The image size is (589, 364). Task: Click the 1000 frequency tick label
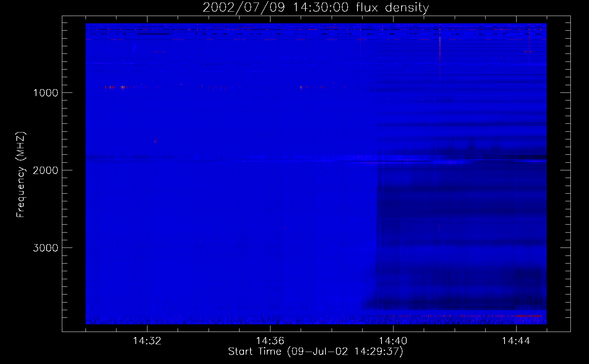tap(46, 93)
